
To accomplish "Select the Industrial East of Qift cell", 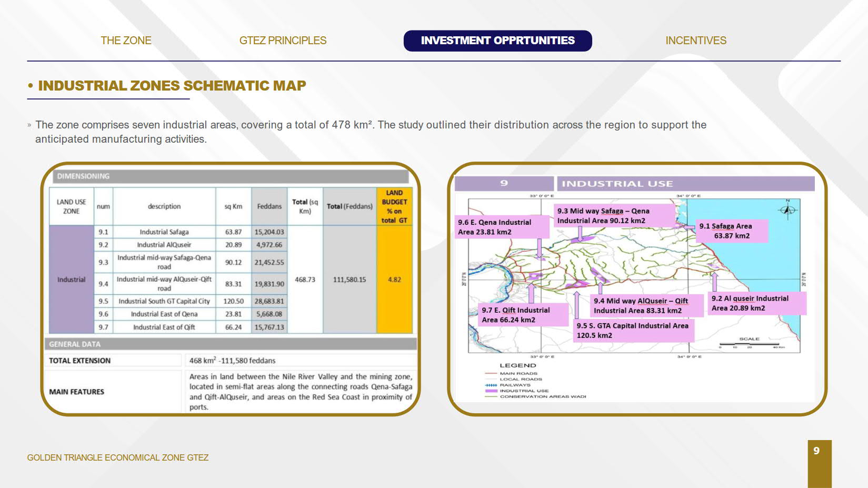I will [164, 327].
